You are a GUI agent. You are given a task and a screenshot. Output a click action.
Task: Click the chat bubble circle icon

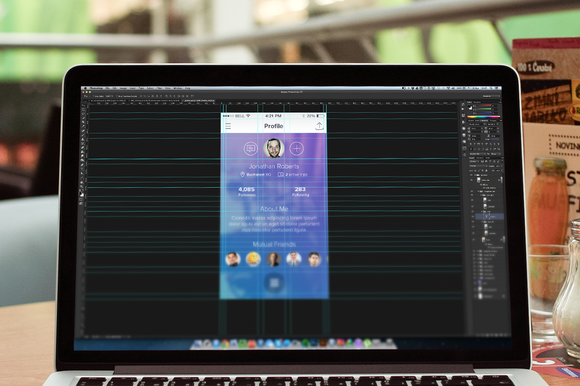tap(251, 148)
